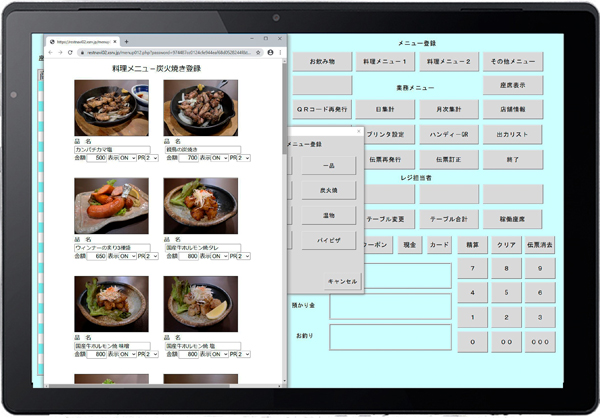Close the メニュー登録 popup with the x icon
This screenshot has width=600, height=418.
[358, 131]
